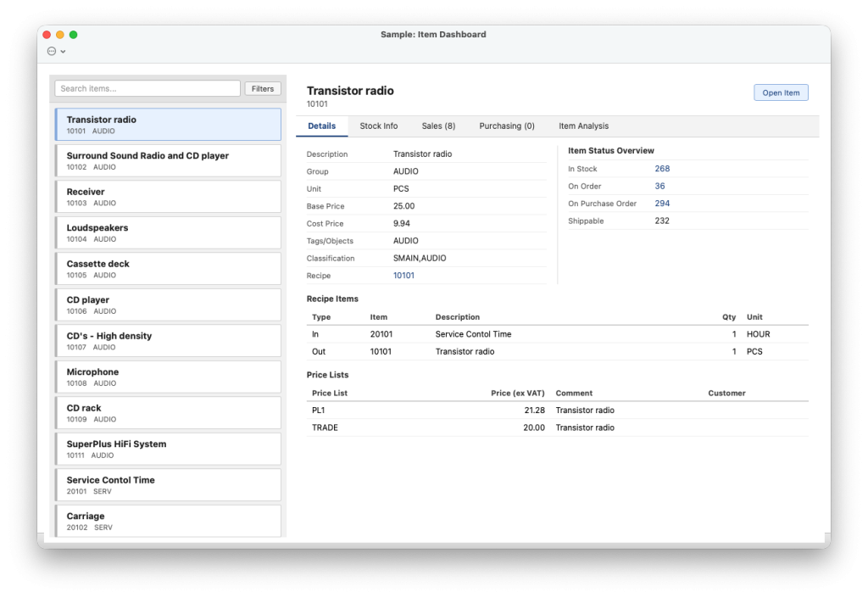Select the CD rack item
Image resolution: width=868 pixels, height=598 pixels.
pyautogui.click(x=169, y=412)
